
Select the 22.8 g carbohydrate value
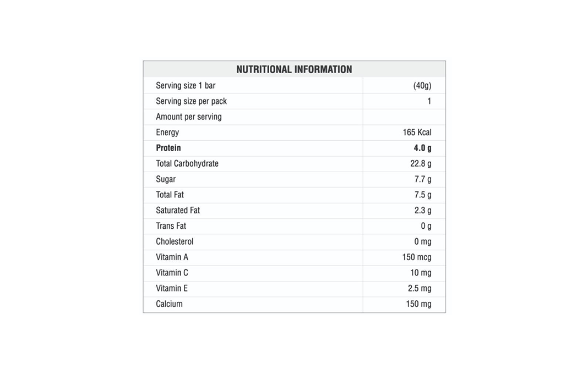[421, 164]
